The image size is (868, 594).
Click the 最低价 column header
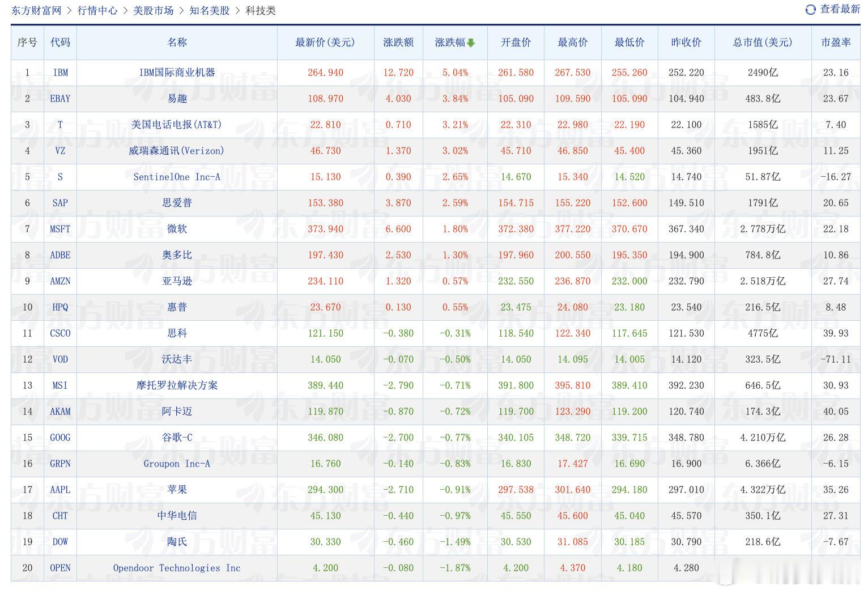(x=629, y=43)
